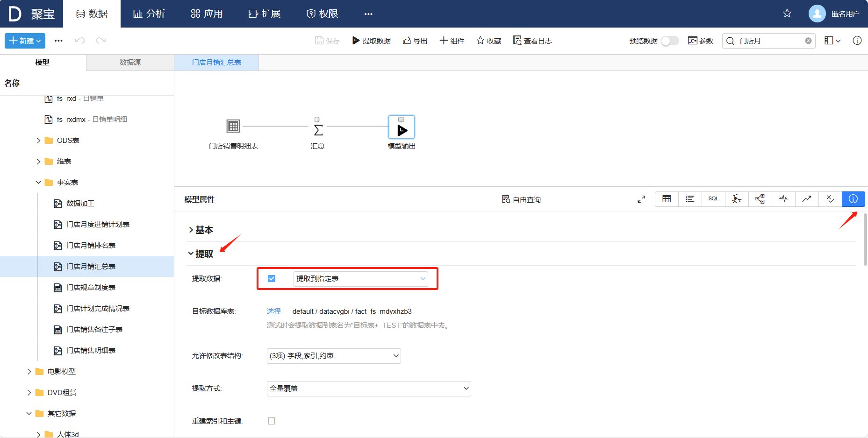The width and height of the screenshot is (868, 438).
Task: Click the validation checkmark icon
Action: (x=830, y=199)
